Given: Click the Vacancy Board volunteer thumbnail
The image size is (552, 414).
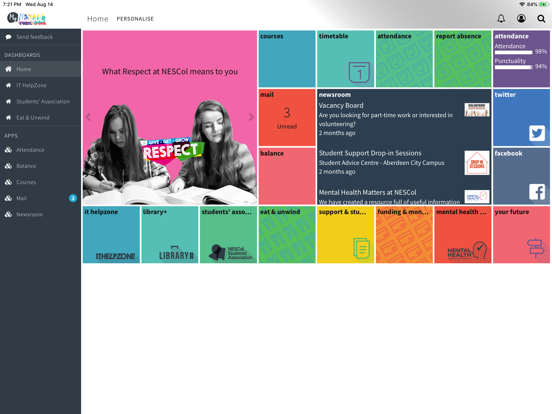Looking at the screenshot, I should point(477,110).
